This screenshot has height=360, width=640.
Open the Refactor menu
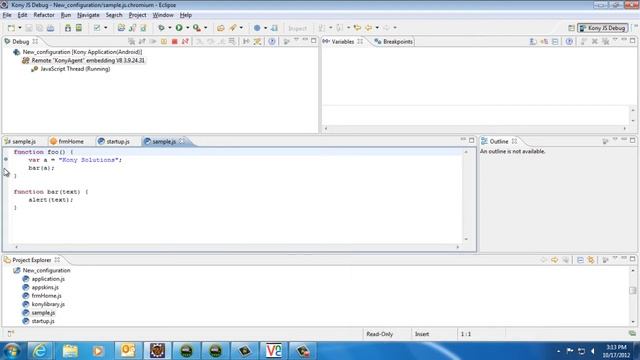44,15
